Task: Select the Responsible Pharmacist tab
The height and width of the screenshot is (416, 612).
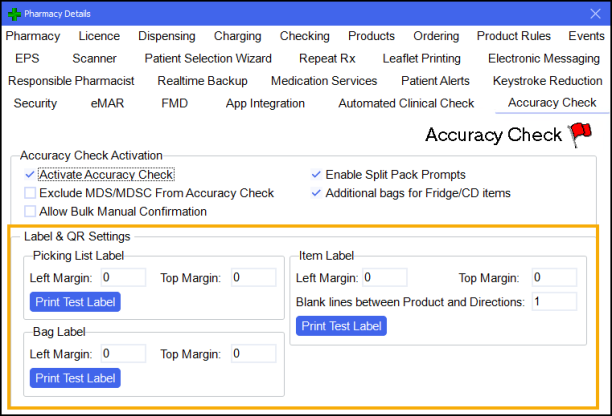Action: pos(71,81)
